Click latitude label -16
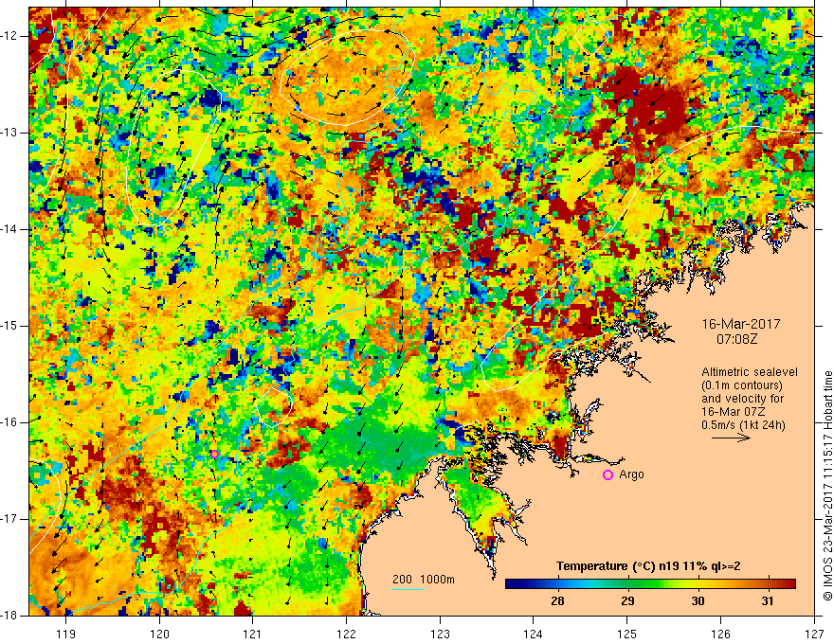The height and width of the screenshot is (644, 834). pyautogui.click(x=9, y=422)
